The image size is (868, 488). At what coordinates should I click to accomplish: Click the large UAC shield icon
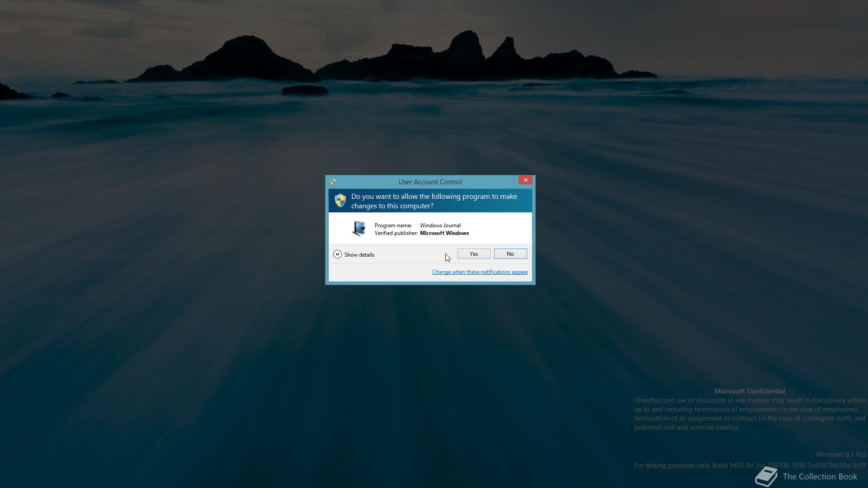[x=340, y=200]
